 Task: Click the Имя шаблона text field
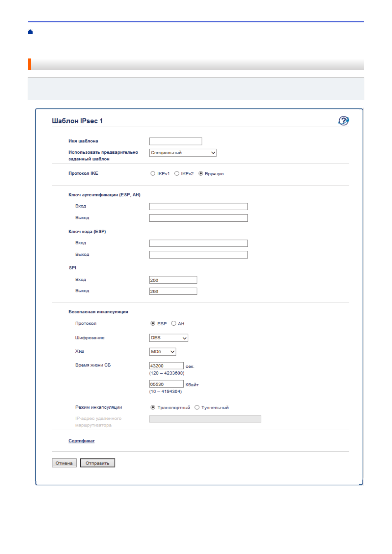[x=175, y=141]
